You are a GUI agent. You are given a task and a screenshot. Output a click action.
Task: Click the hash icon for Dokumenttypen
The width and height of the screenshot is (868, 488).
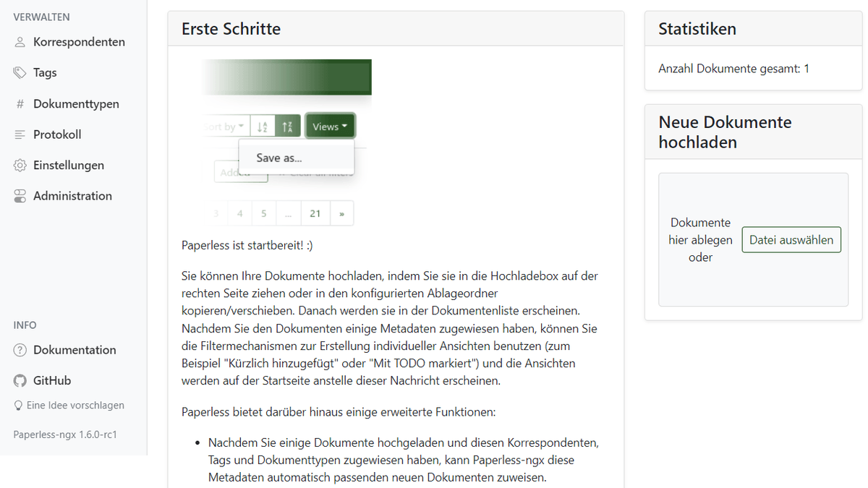tap(20, 104)
